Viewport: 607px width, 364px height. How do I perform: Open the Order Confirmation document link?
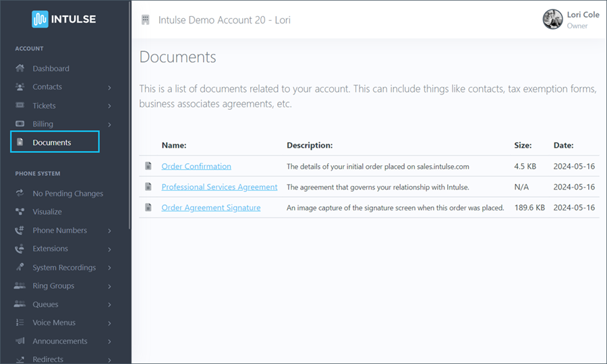(x=196, y=166)
